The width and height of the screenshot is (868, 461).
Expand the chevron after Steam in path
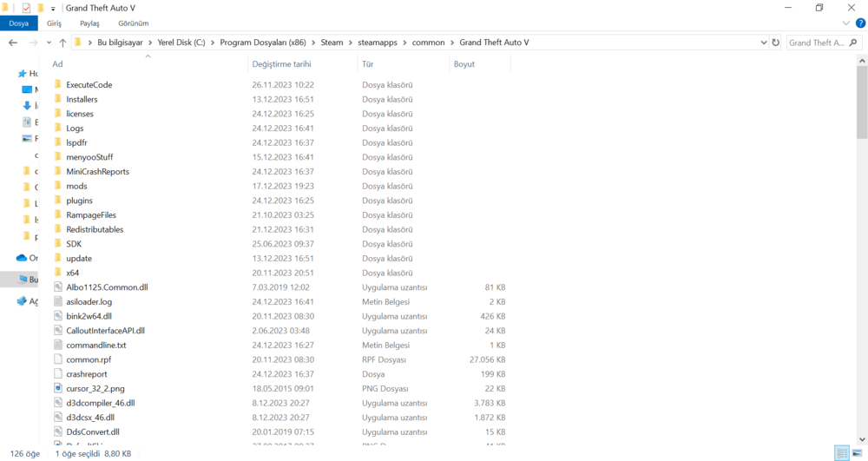click(x=351, y=43)
